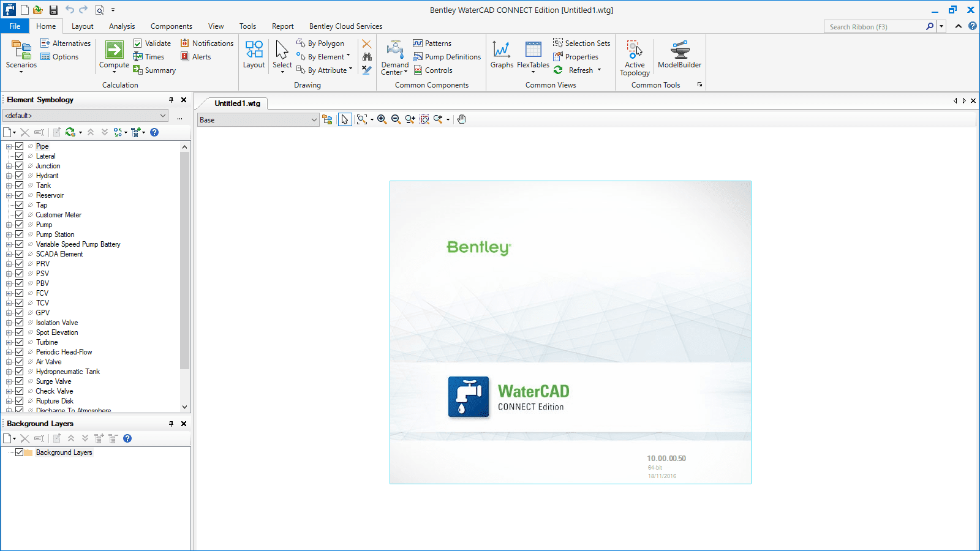
Task: Click the Selection Sets button
Action: 581,43
